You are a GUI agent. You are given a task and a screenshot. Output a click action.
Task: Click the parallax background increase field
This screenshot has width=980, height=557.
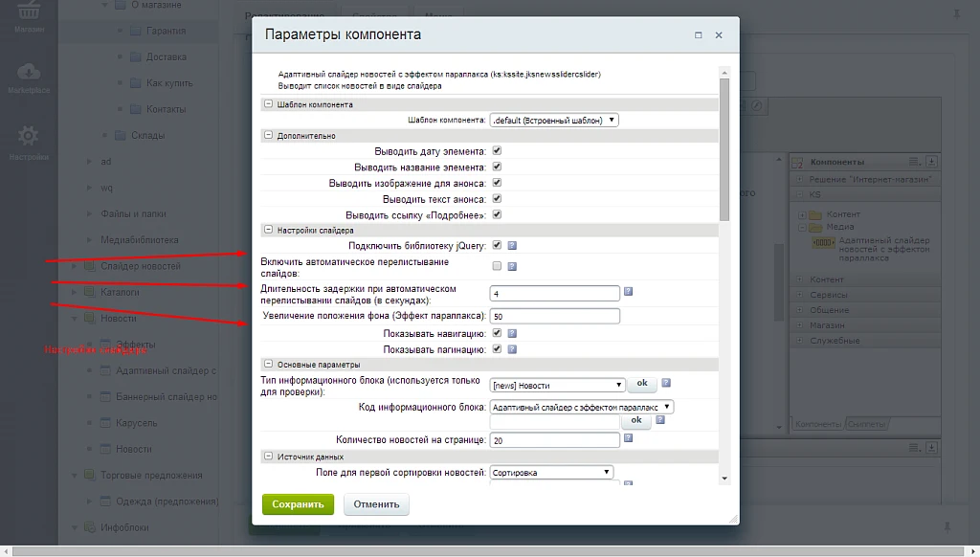pos(555,317)
